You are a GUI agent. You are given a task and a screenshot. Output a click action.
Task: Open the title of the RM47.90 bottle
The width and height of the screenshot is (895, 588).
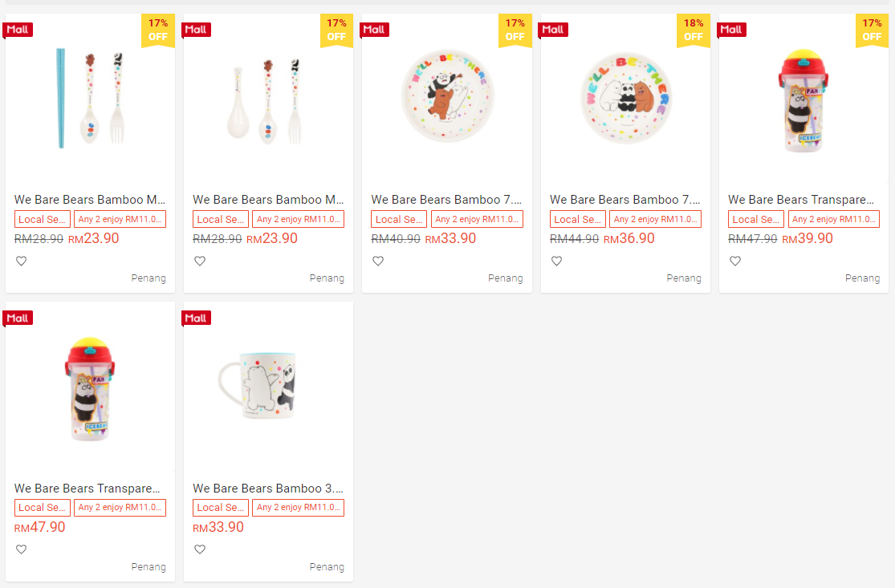point(87,489)
